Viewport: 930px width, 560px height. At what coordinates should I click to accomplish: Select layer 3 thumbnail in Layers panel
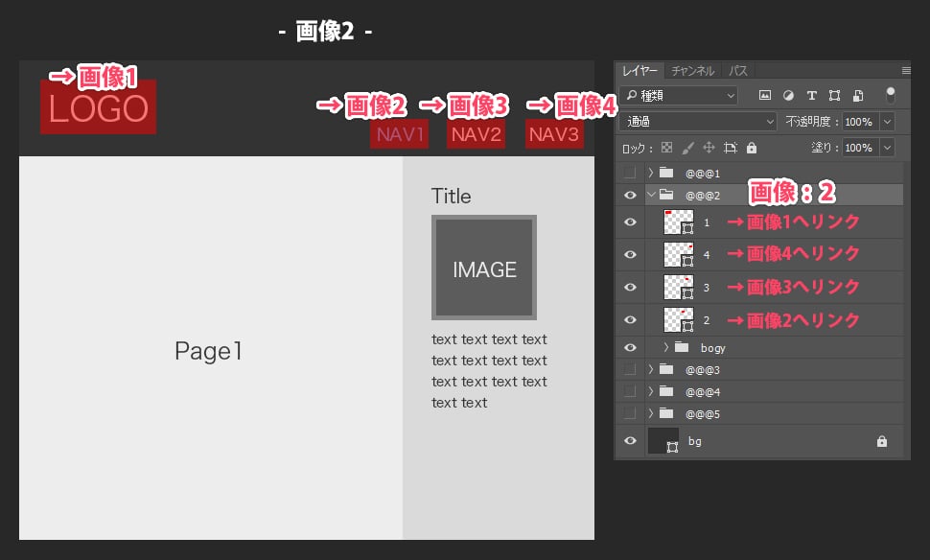pyautogui.click(x=678, y=287)
